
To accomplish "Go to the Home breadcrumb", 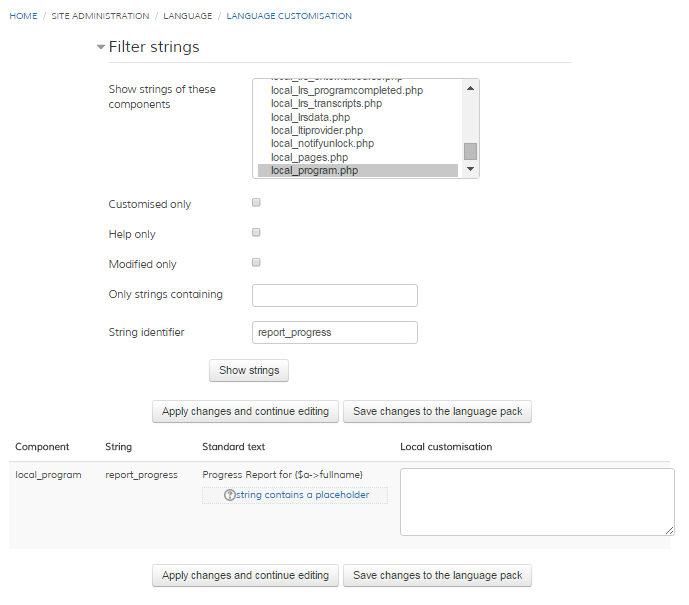I will coord(23,17).
